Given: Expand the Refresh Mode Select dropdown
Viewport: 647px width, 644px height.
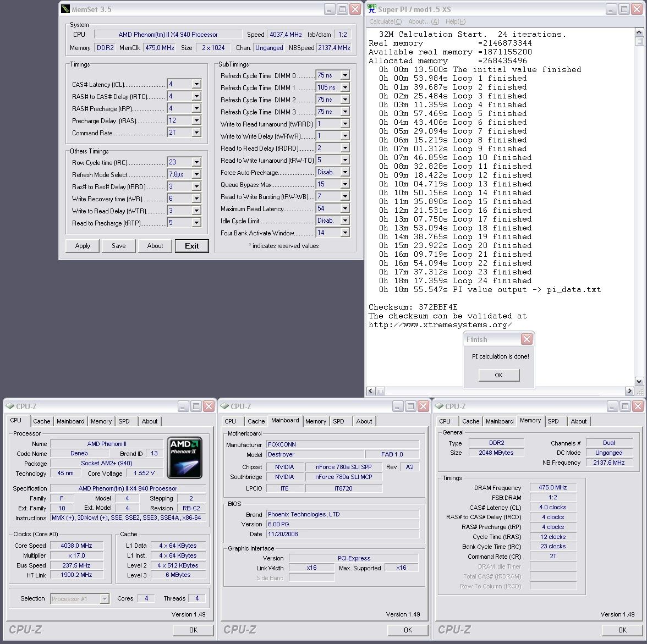Looking at the screenshot, I should (x=196, y=174).
